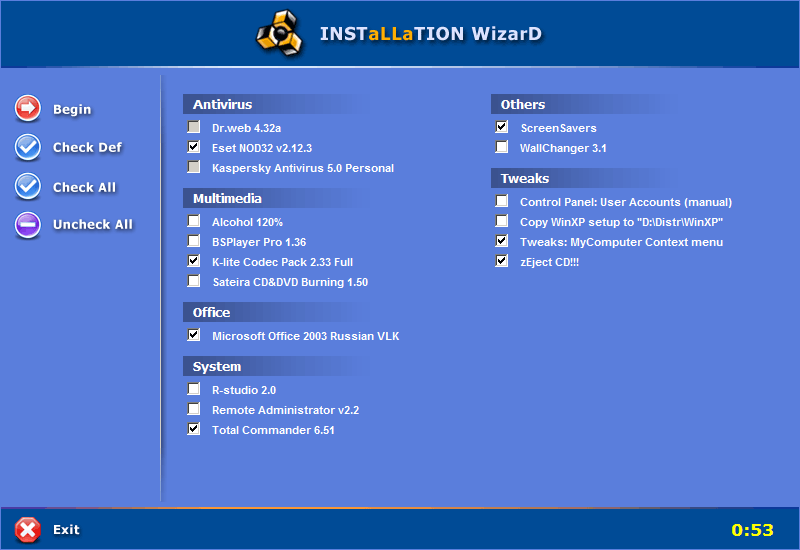Uncheck the ScreenSavers checkbox
Image resolution: width=800 pixels, height=550 pixels.
click(502, 127)
